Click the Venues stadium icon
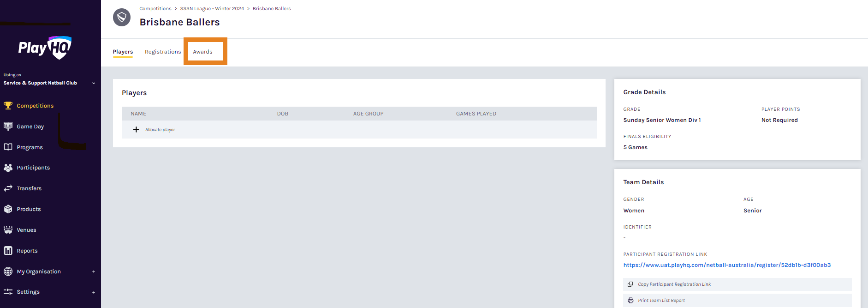The height and width of the screenshot is (308, 868). coord(8,230)
